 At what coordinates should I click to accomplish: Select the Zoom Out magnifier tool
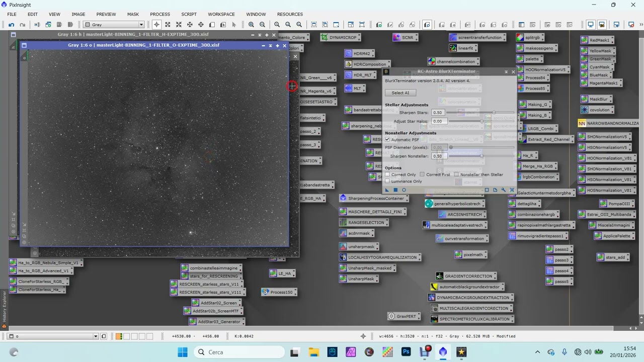click(x=262, y=25)
